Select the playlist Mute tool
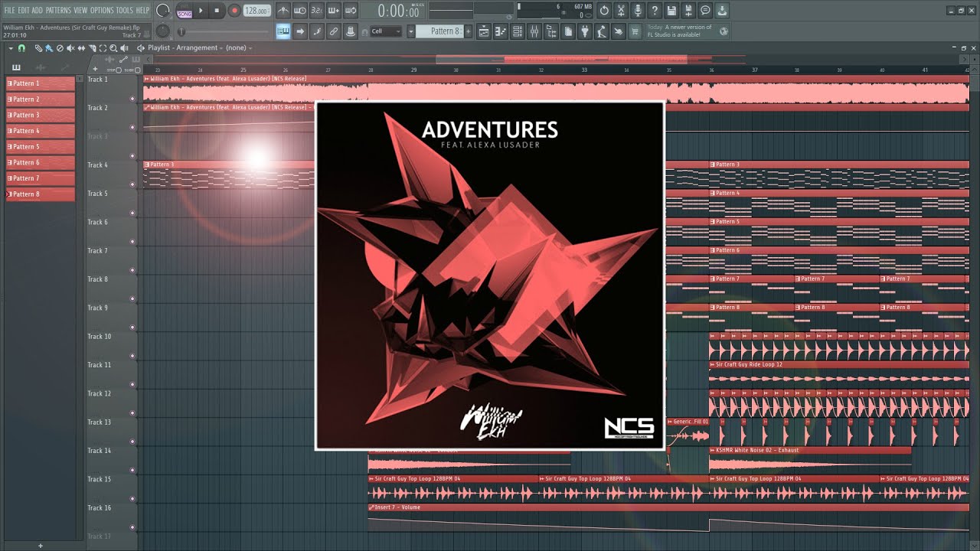This screenshot has height=551, width=980. (x=70, y=47)
